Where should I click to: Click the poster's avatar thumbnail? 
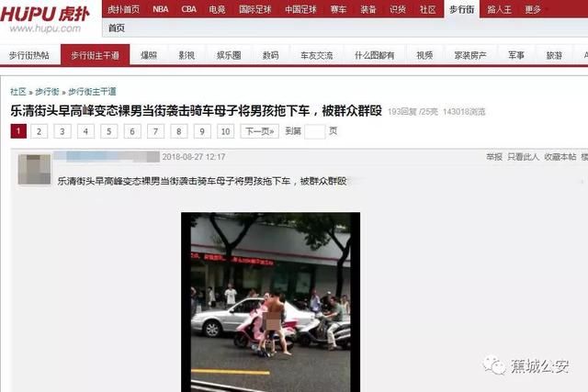point(34,170)
